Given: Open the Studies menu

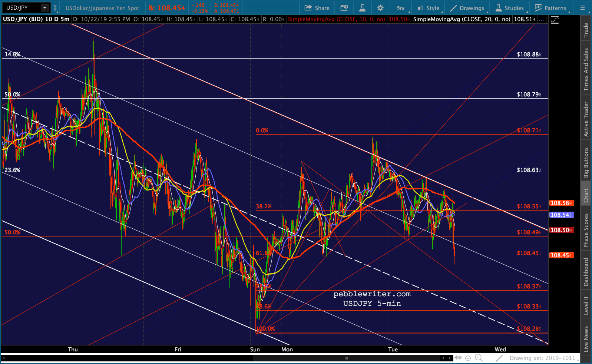Looking at the screenshot, I should (x=510, y=8).
